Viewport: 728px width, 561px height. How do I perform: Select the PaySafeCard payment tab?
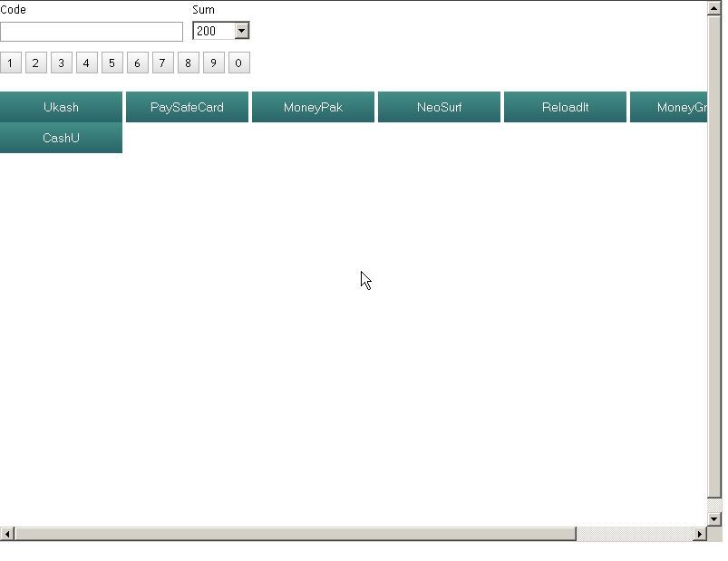click(187, 107)
